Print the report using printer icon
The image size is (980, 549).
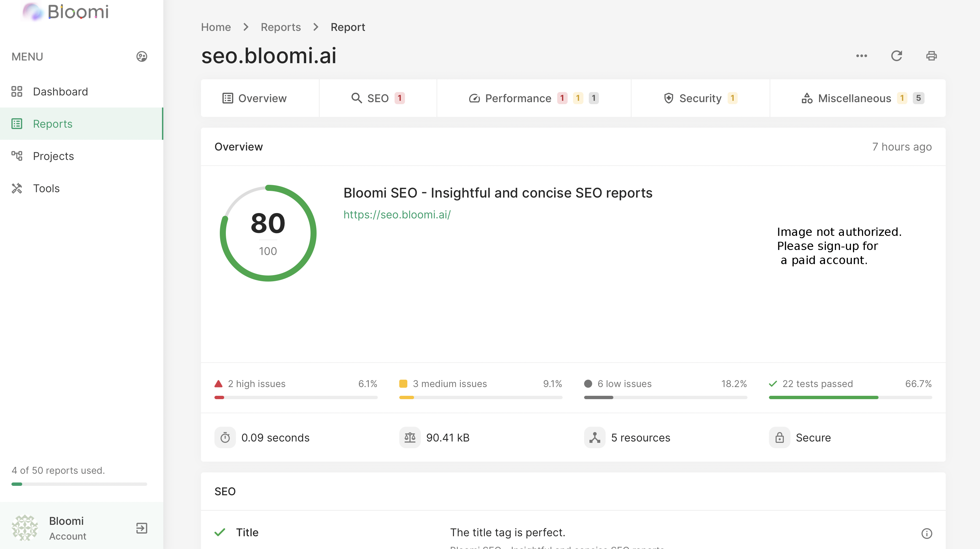click(931, 56)
